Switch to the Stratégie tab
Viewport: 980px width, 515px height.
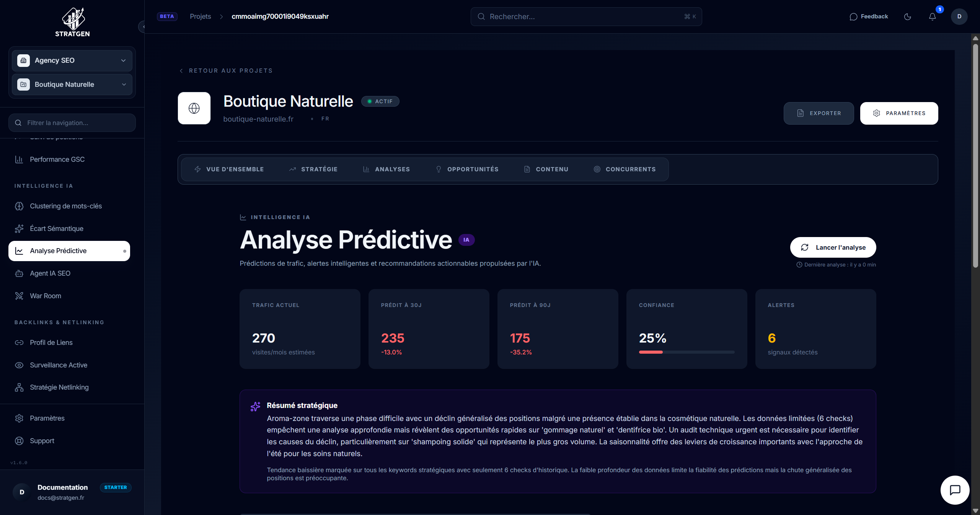coord(313,169)
